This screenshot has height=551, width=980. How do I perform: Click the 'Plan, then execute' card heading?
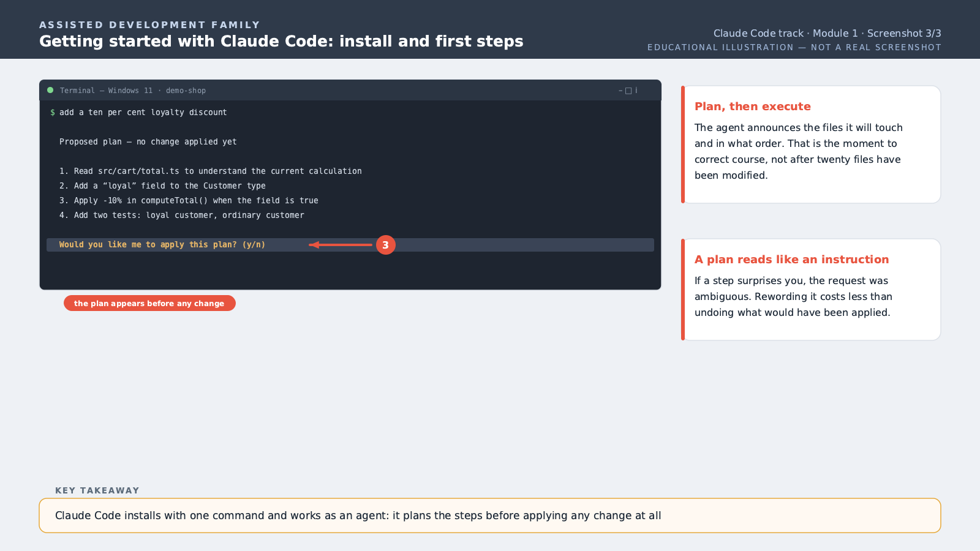pyautogui.click(x=753, y=107)
